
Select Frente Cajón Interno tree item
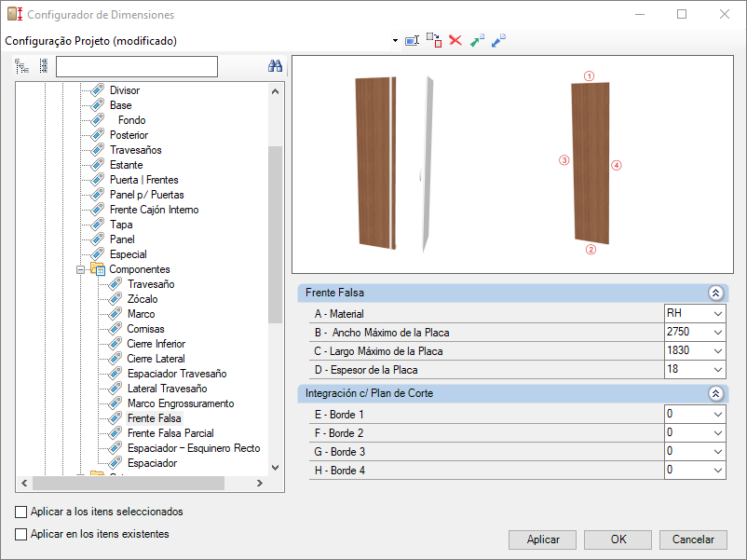tap(154, 210)
